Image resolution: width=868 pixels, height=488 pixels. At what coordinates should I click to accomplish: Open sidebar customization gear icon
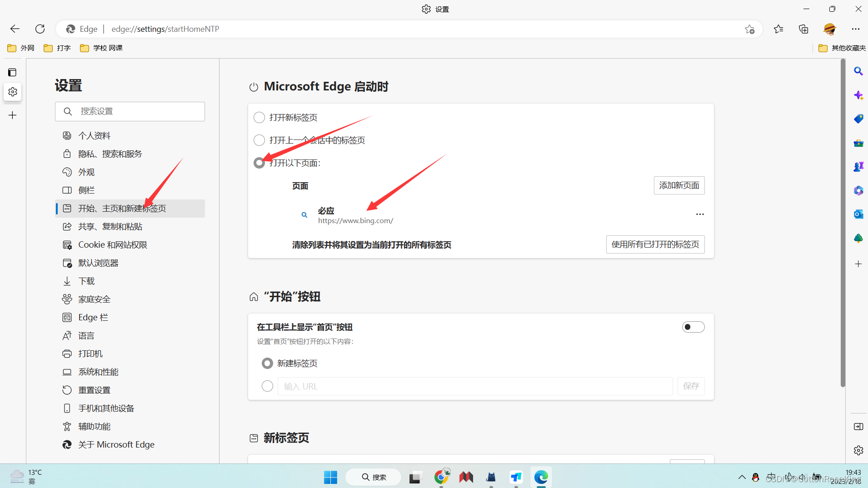858,450
